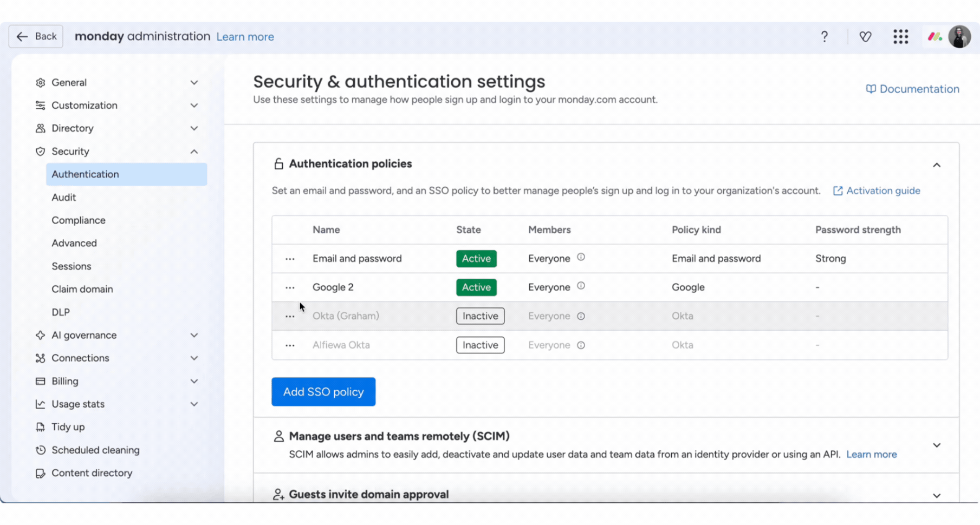
Task: Click the Google 2 policy name
Action: [x=333, y=287]
